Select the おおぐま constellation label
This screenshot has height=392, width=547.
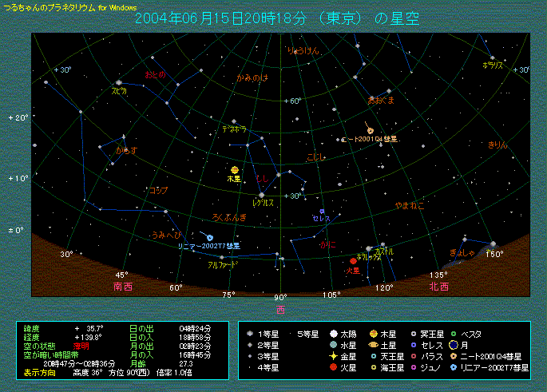tap(381, 101)
